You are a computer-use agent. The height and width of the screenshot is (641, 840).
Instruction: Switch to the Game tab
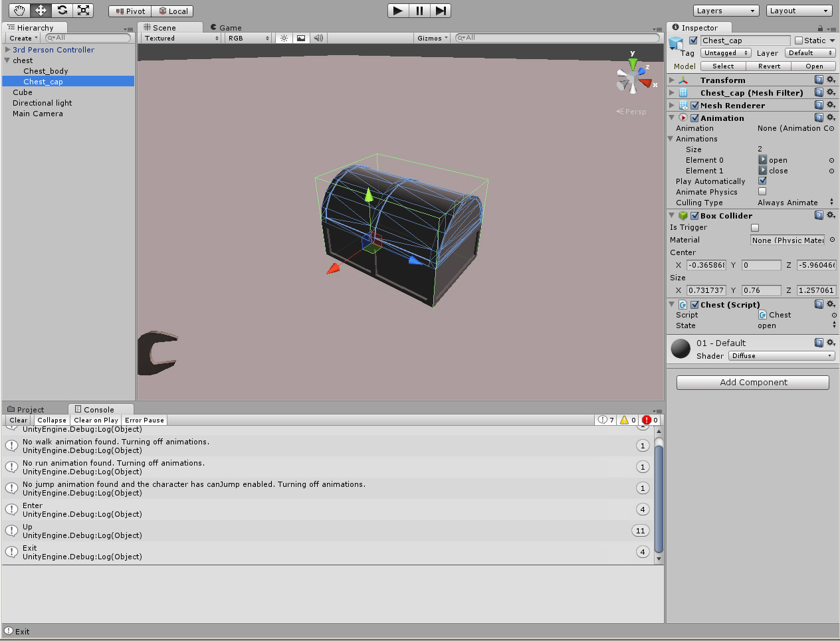226,27
